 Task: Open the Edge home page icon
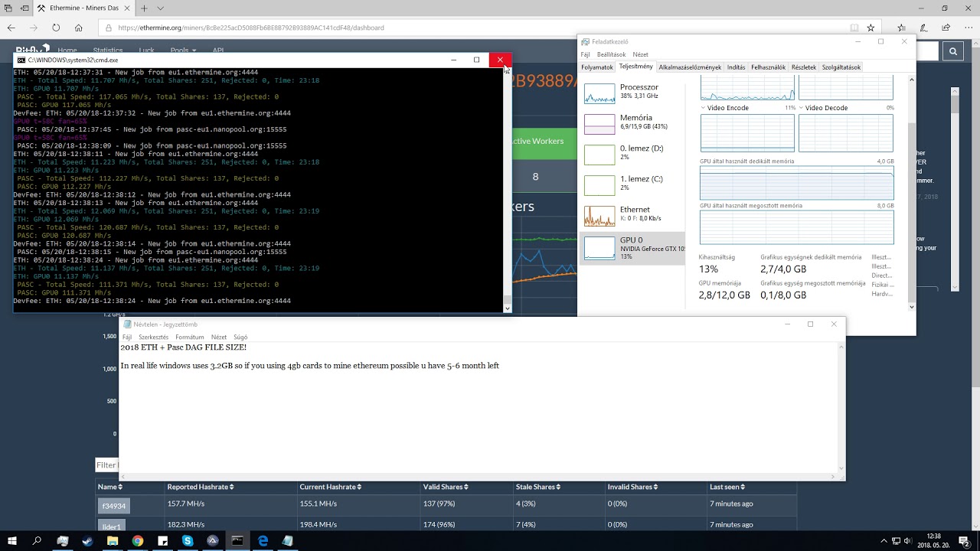pyautogui.click(x=78, y=28)
